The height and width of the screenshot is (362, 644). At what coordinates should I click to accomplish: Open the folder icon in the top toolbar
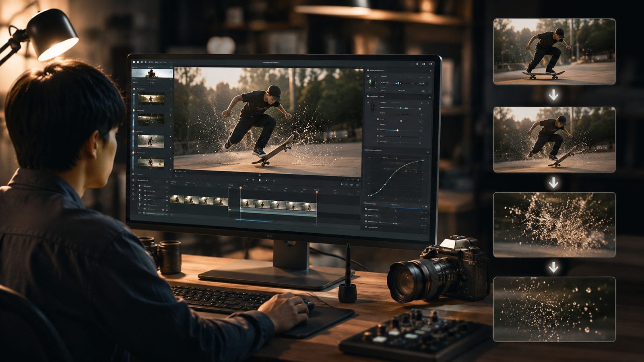coord(138,62)
